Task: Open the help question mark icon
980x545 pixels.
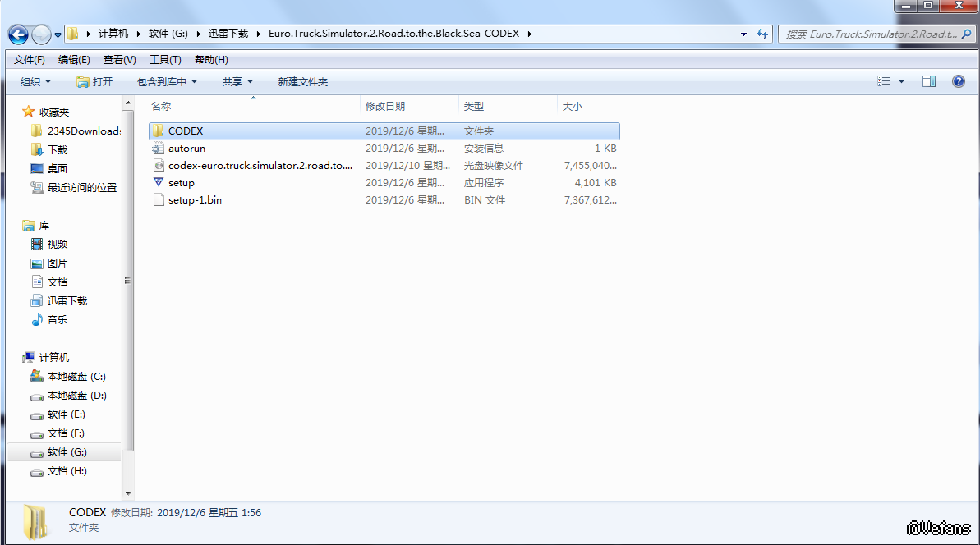Action: (x=958, y=82)
